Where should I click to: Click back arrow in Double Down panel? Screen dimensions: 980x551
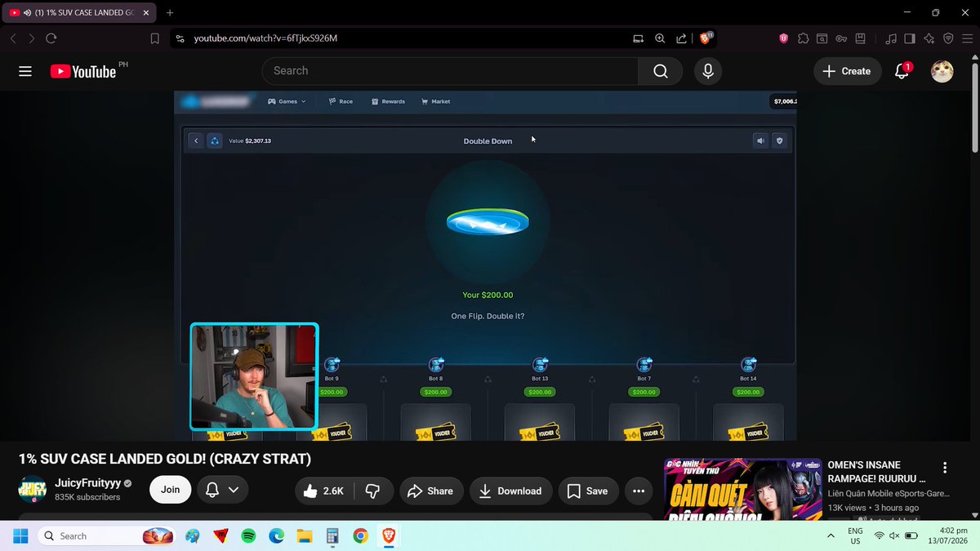coord(195,140)
